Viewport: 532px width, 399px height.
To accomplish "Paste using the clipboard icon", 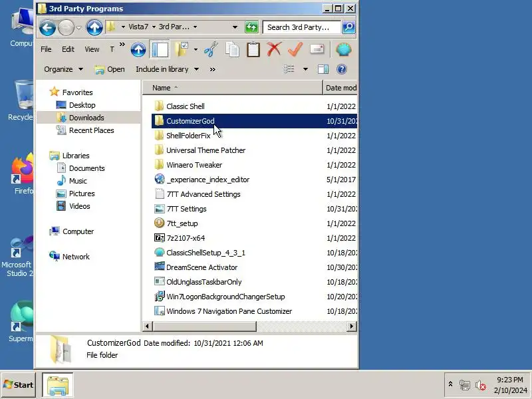I will point(253,50).
